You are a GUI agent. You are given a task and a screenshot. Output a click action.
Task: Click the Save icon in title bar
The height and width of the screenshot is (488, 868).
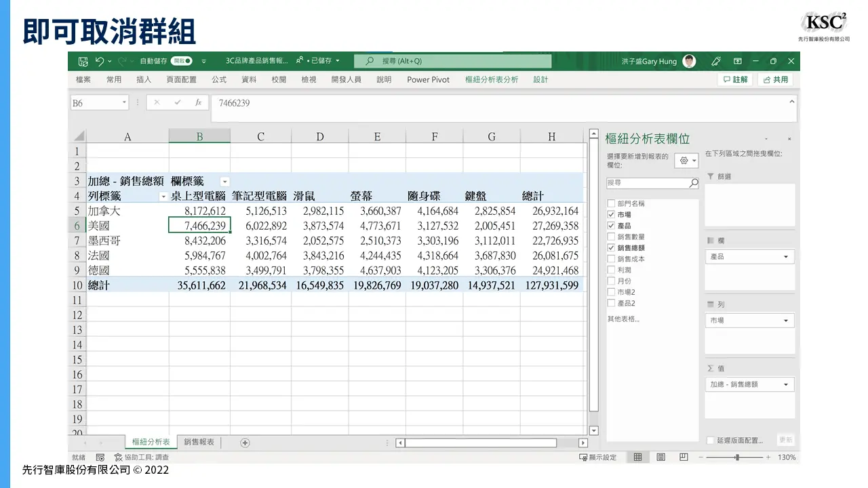tap(83, 61)
